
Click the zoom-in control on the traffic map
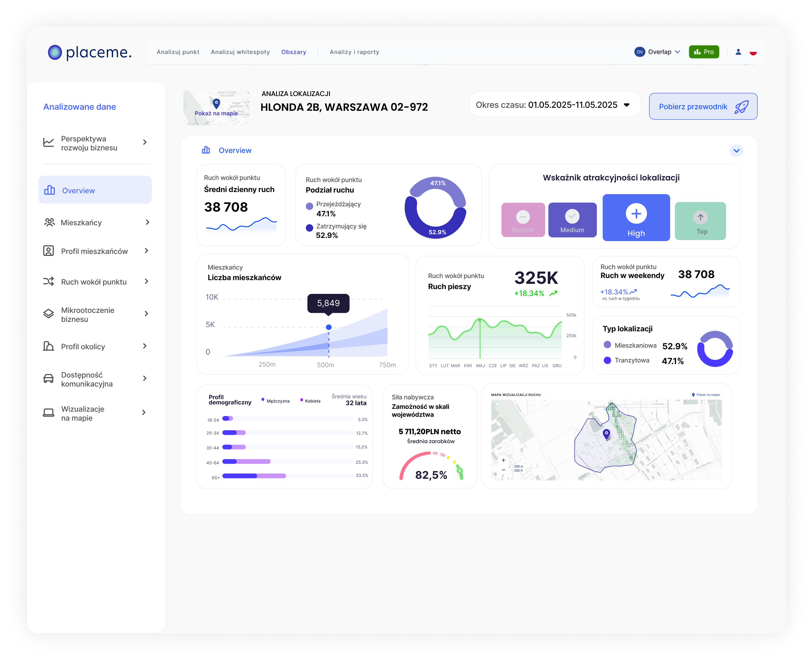tap(504, 460)
